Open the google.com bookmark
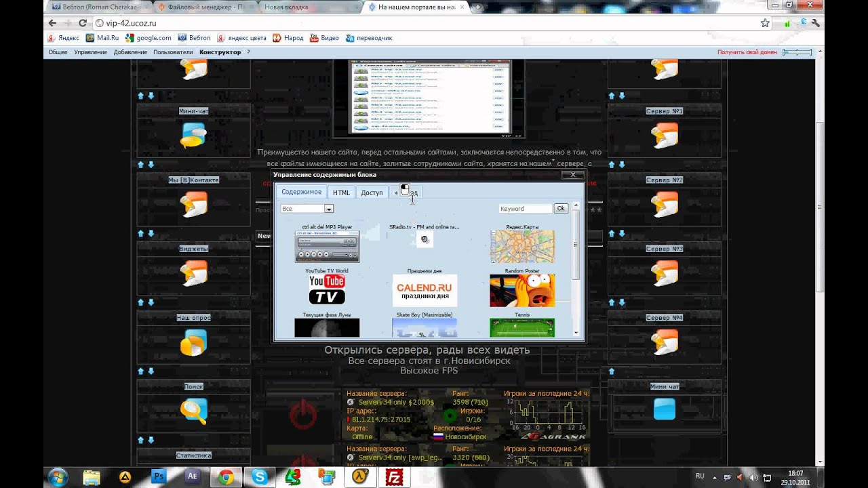The width and height of the screenshot is (868, 488). (x=149, y=38)
